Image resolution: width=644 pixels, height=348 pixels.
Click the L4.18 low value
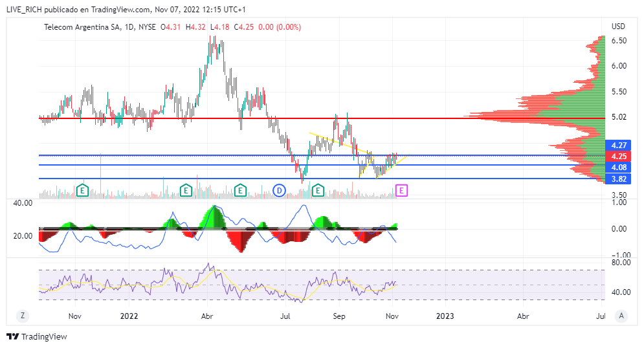pyautogui.click(x=219, y=27)
